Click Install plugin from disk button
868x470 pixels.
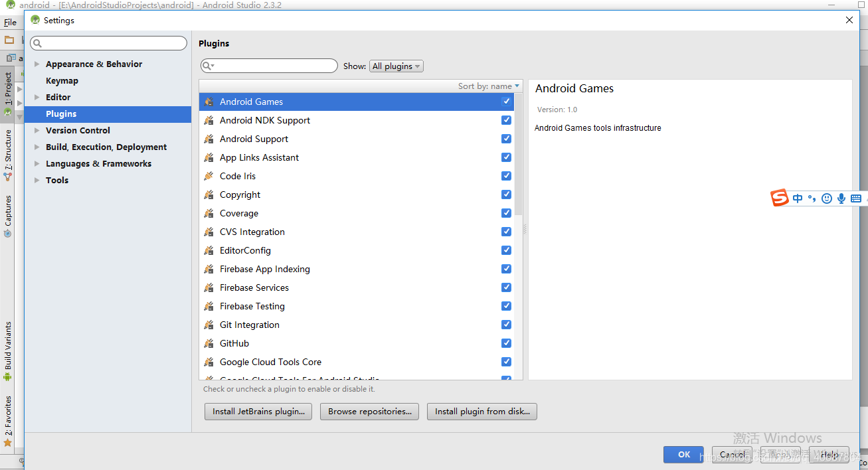(482, 412)
